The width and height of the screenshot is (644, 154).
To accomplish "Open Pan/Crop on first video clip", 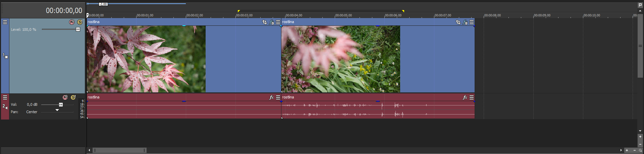I will [x=265, y=22].
